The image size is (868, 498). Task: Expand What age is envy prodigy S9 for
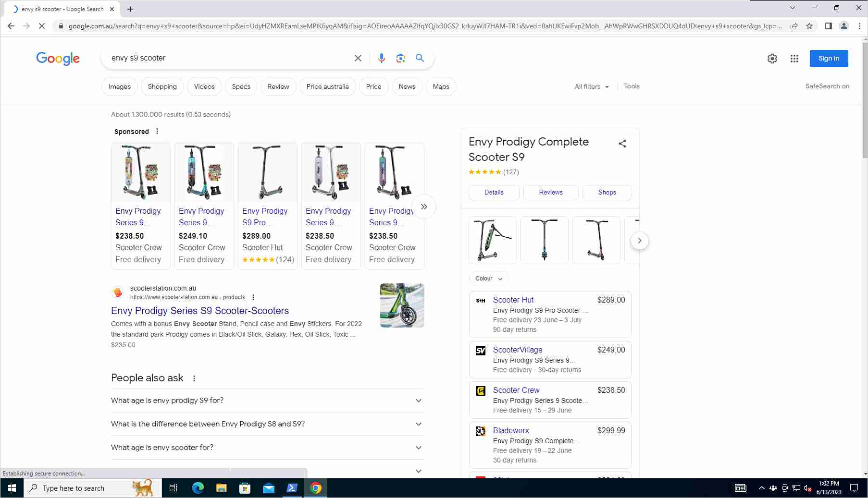coord(267,401)
